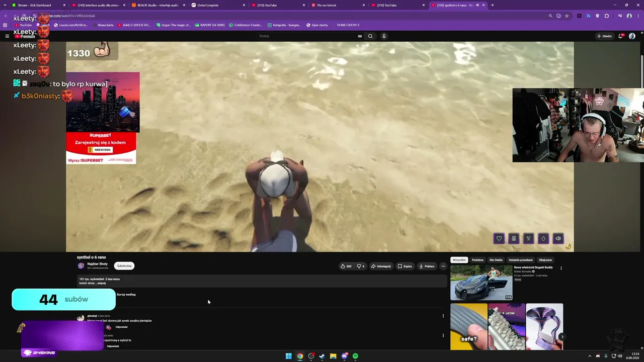Image resolution: width=644 pixels, height=362 pixels.
Task: Open more actions menu under the video
Action: pyautogui.click(x=443, y=266)
